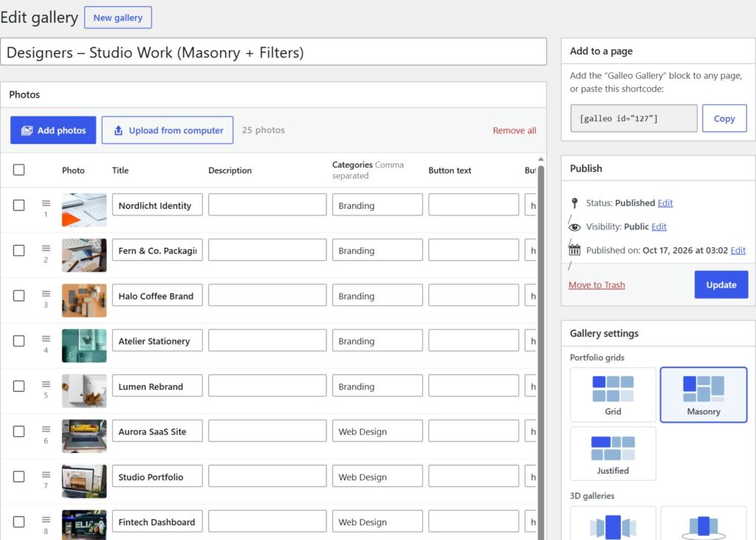Edit the Public visibility setting
Screen dimensions: 756x540
tap(659, 226)
